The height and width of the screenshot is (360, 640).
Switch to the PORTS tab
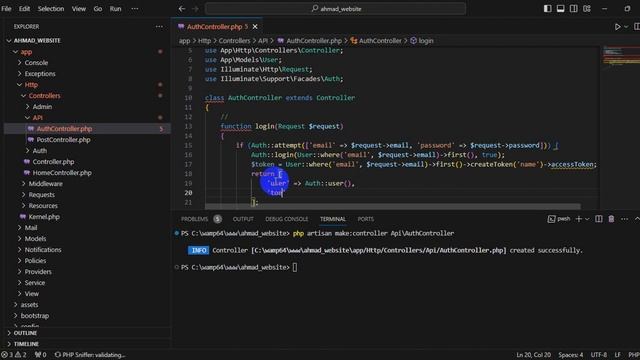pyautogui.click(x=366, y=219)
